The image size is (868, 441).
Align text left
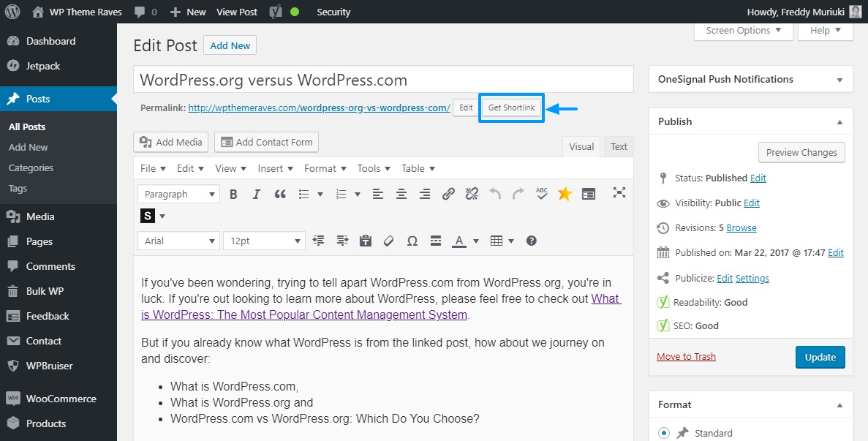click(377, 194)
